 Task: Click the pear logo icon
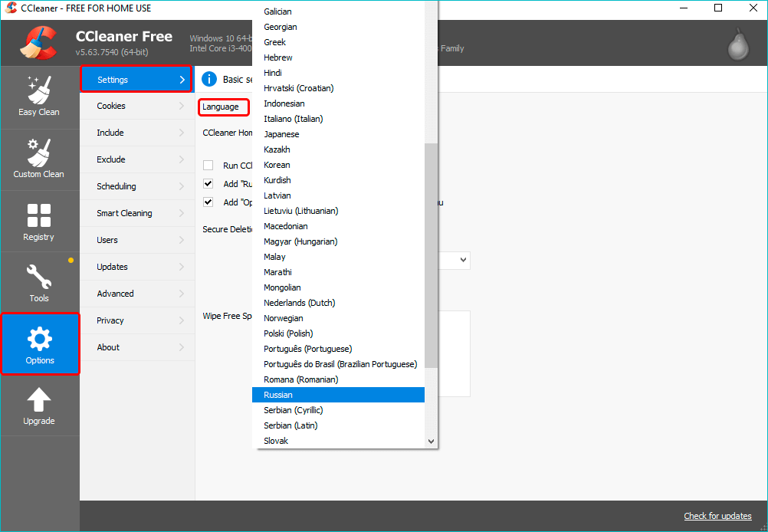737,46
